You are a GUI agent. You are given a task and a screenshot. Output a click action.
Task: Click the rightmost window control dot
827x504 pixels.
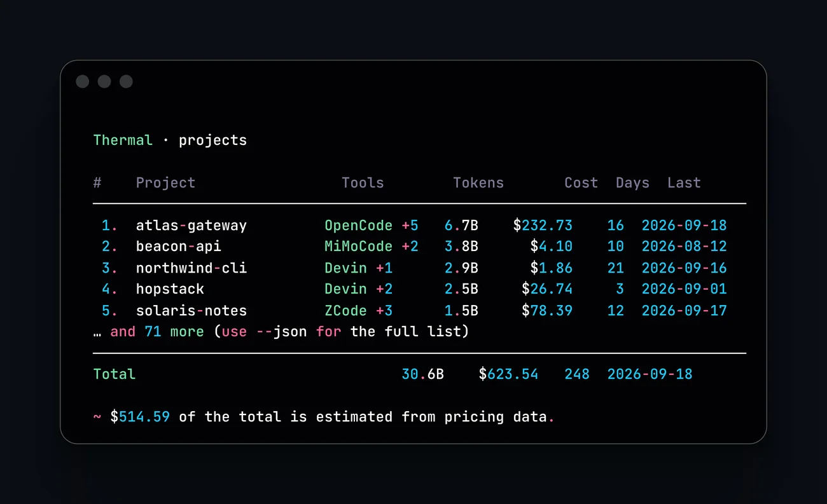(x=126, y=81)
